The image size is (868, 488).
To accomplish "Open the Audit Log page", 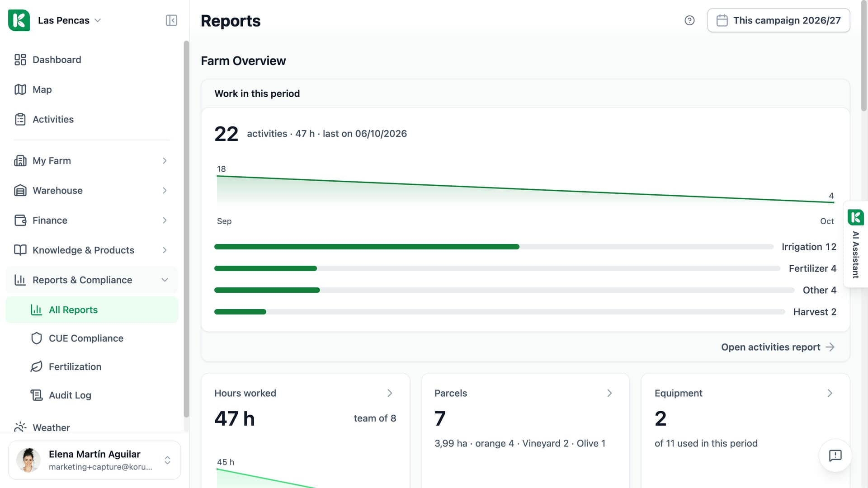I will (x=92, y=395).
